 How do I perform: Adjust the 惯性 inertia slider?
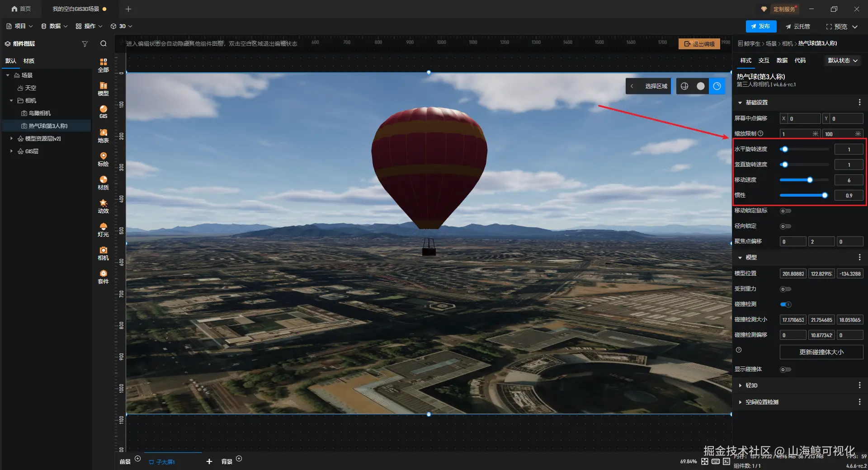pos(804,195)
